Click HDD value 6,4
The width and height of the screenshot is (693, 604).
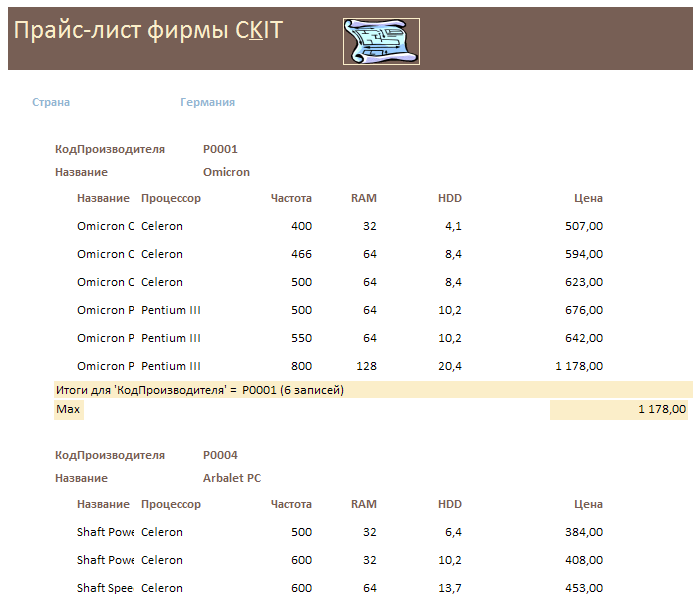453,532
